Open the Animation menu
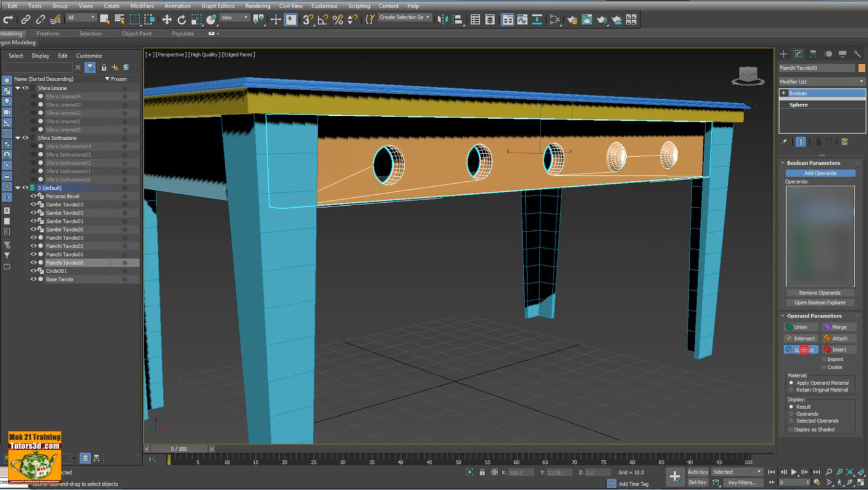 [x=178, y=6]
